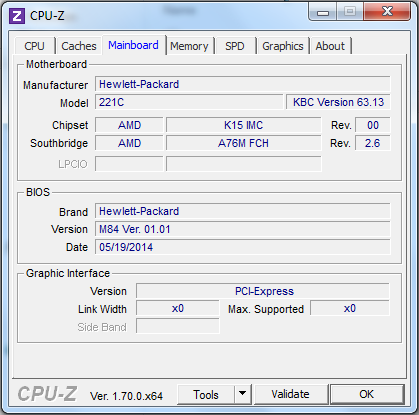Click the CPU-Z purple Z title icon
This screenshot has width=419, height=415.
click(17, 16)
